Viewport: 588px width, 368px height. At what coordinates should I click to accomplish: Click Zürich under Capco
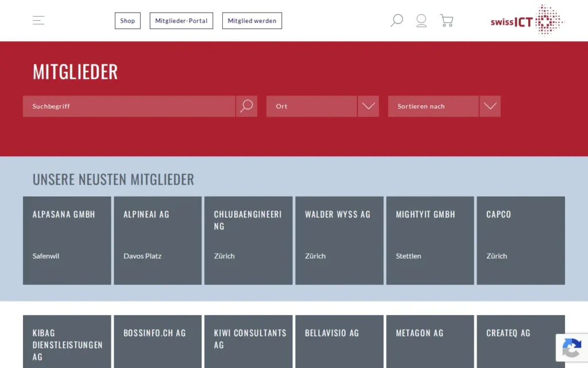(497, 256)
